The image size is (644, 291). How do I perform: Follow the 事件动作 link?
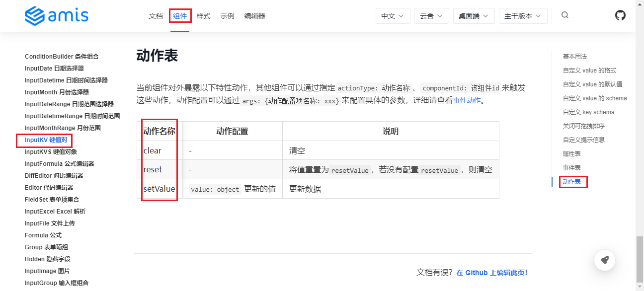pos(467,100)
